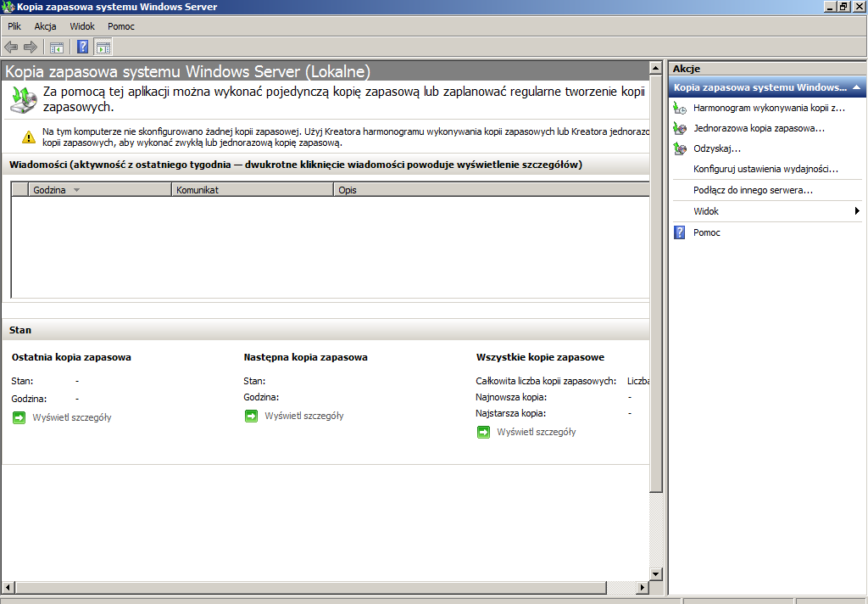Start Jednorazowa kopia zapasowa action

pos(759,128)
